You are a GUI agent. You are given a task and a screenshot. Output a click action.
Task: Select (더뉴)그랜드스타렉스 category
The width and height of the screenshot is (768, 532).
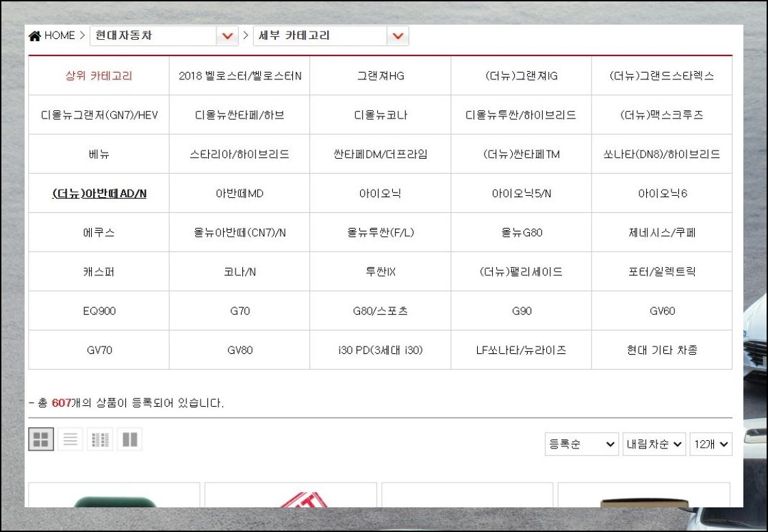click(x=662, y=76)
